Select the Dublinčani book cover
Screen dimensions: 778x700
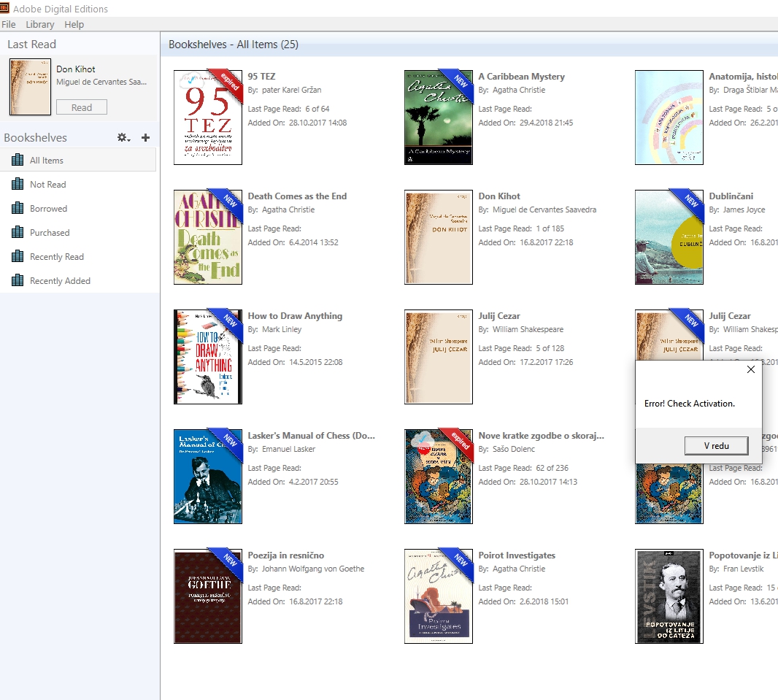point(669,236)
